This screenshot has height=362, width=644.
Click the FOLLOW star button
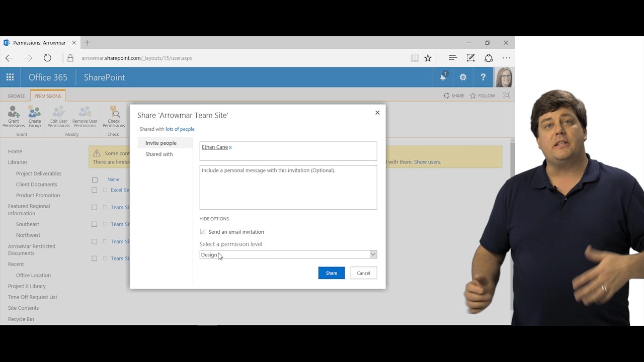click(x=482, y=96)
